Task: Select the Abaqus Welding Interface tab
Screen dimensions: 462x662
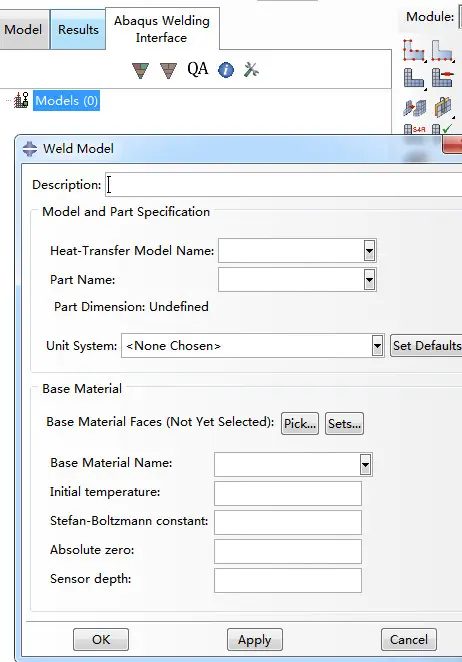Action: click(x=162, y=29)
